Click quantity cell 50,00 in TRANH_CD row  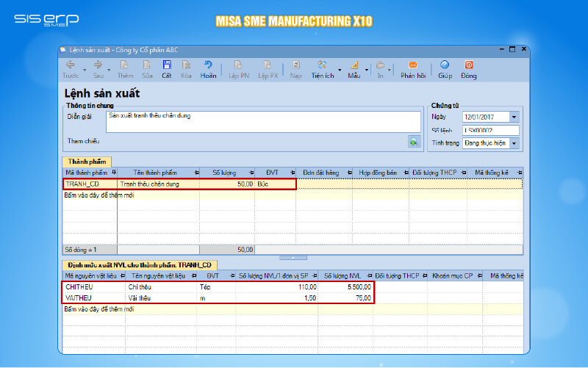click(227, 184)
